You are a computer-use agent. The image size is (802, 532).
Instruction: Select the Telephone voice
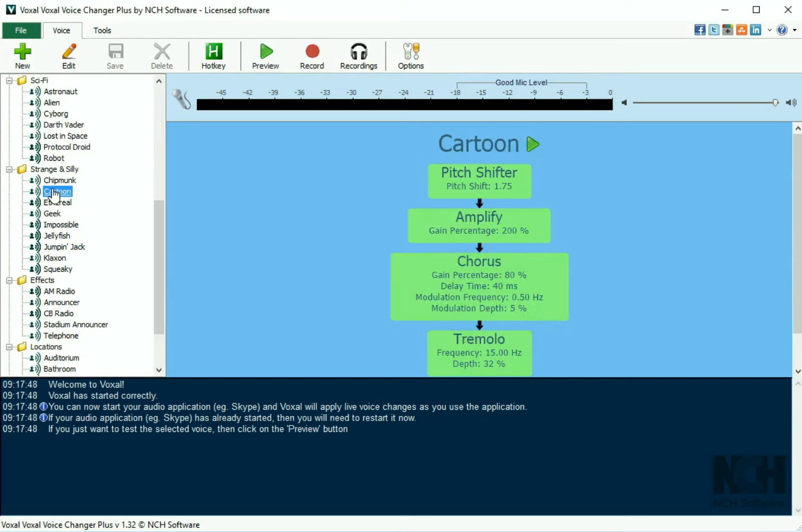(61, 336)
